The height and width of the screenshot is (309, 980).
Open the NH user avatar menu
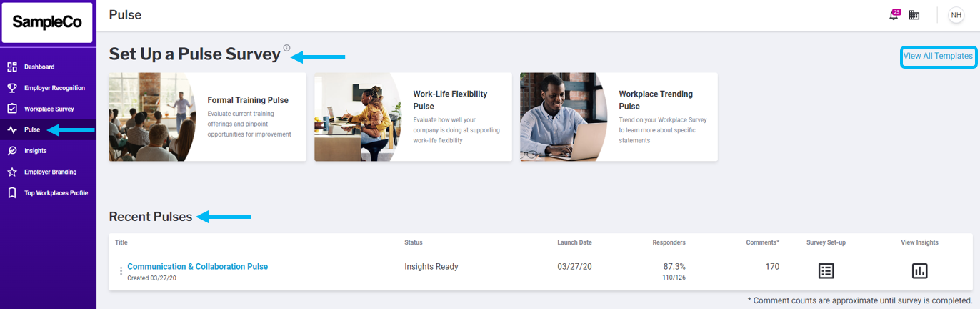[956, 15]
